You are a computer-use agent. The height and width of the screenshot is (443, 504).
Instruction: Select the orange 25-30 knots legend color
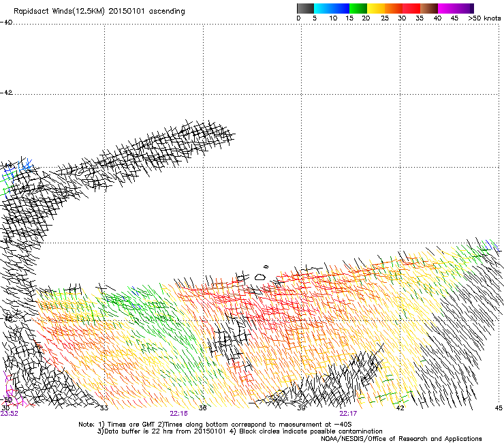click(394, 8)
